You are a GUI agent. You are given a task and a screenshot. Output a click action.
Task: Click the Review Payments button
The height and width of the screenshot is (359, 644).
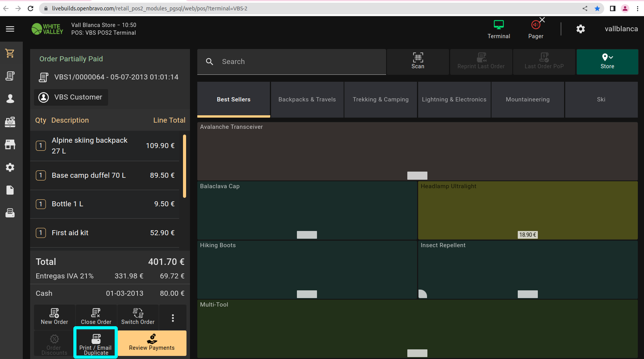point(152,343)
